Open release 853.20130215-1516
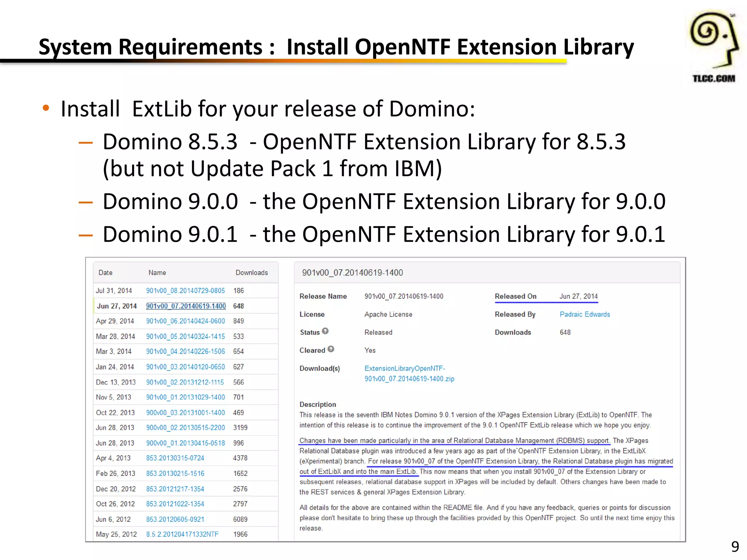 coord(175,473)
